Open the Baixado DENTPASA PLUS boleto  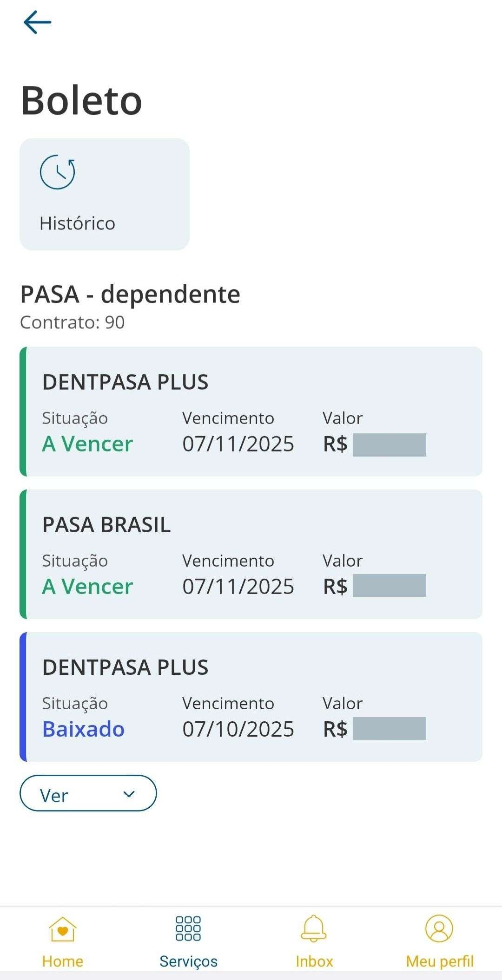pos(251,697)
